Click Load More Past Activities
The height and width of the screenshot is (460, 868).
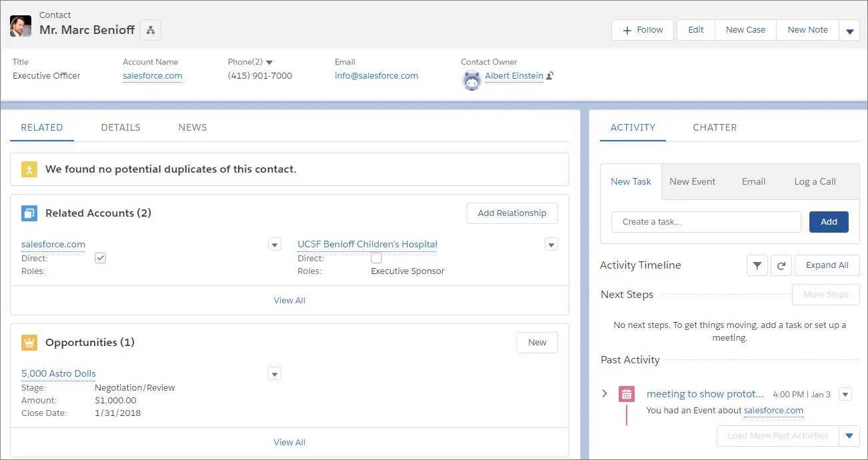777,436
